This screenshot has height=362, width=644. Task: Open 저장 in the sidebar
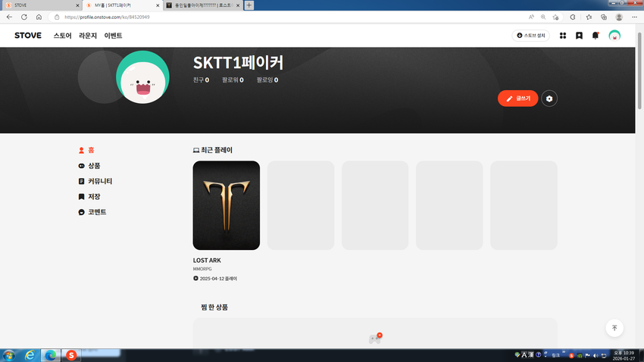pos(94,197)
